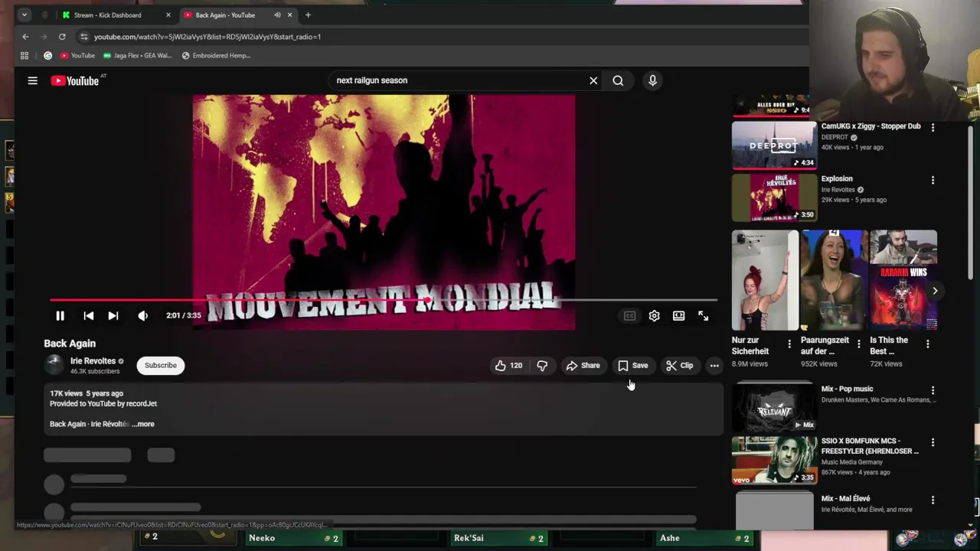Expand description with ...more
Viewport: 980px width, 551px height.
pos(143,424)
